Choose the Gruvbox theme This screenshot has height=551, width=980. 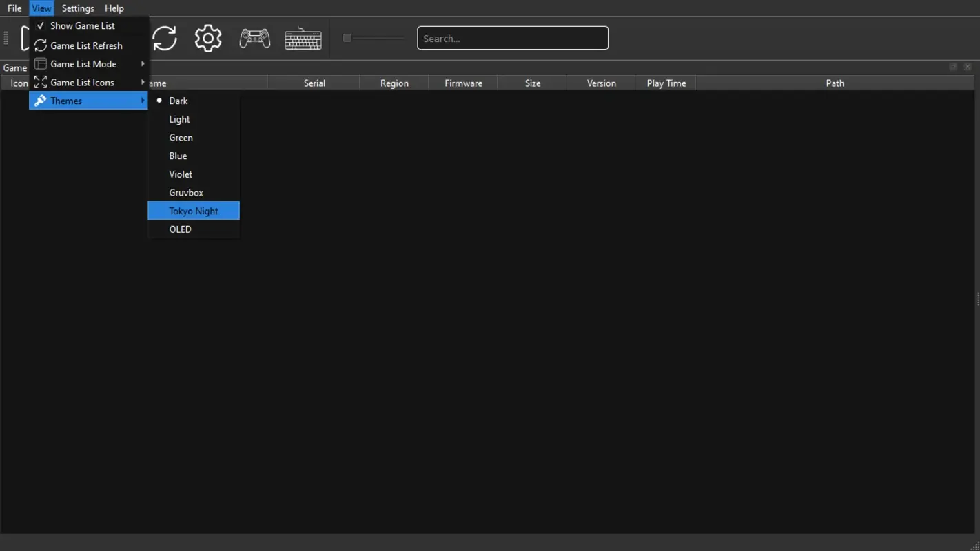(x=185, y=192)
